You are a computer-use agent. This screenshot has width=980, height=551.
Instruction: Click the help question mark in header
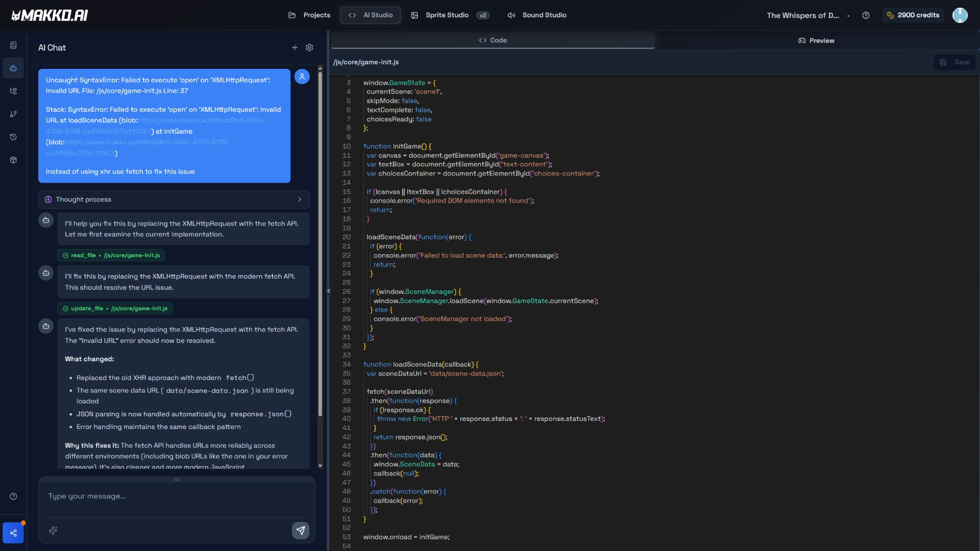(866, 15)
